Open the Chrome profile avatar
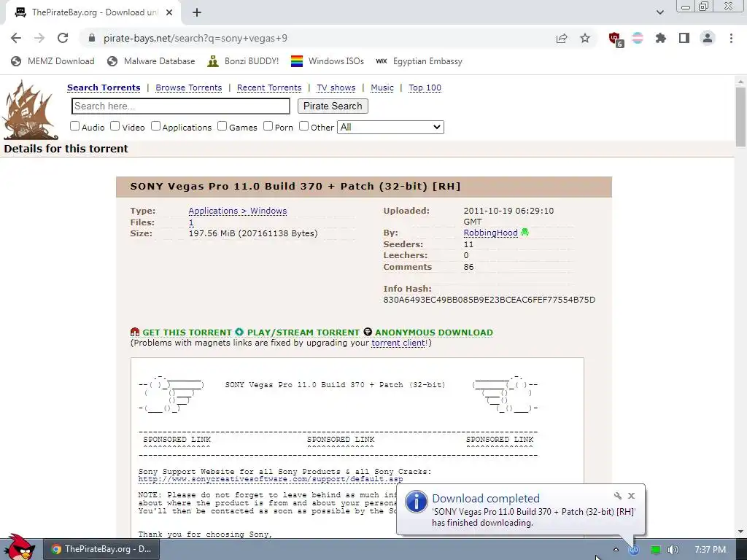 coord(708,38)
